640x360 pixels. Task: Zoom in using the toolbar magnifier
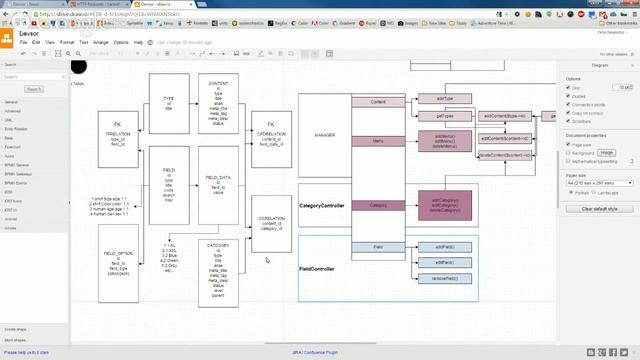tap(68, 53)
